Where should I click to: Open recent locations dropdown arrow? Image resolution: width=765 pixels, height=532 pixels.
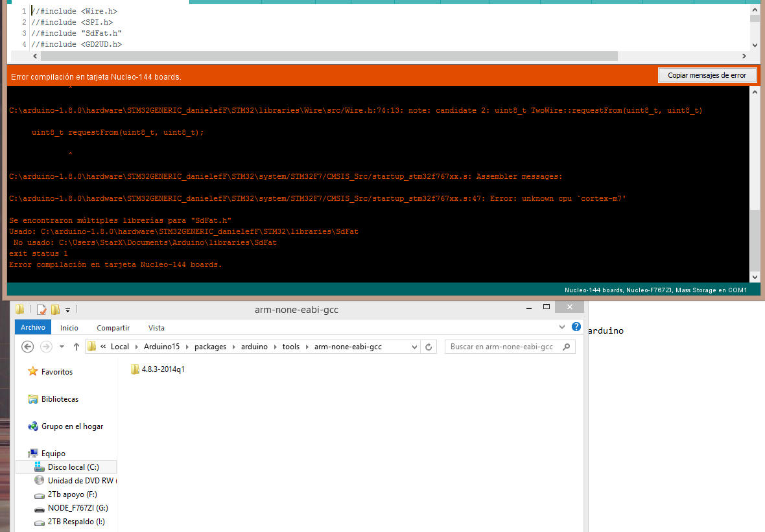point(62,347)
